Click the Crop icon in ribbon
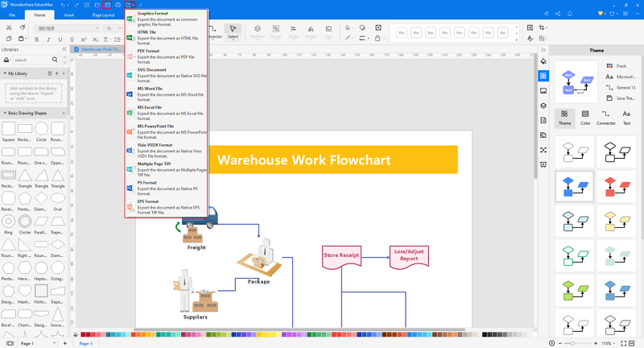 click(x=542, y=27)
